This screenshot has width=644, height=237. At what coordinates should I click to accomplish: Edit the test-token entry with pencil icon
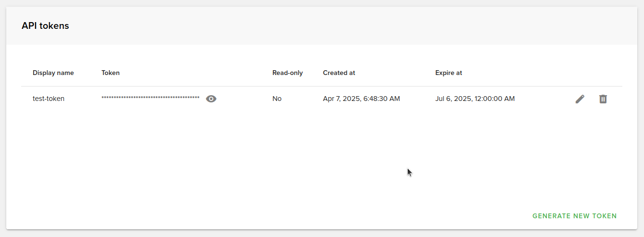coord(580,99)
